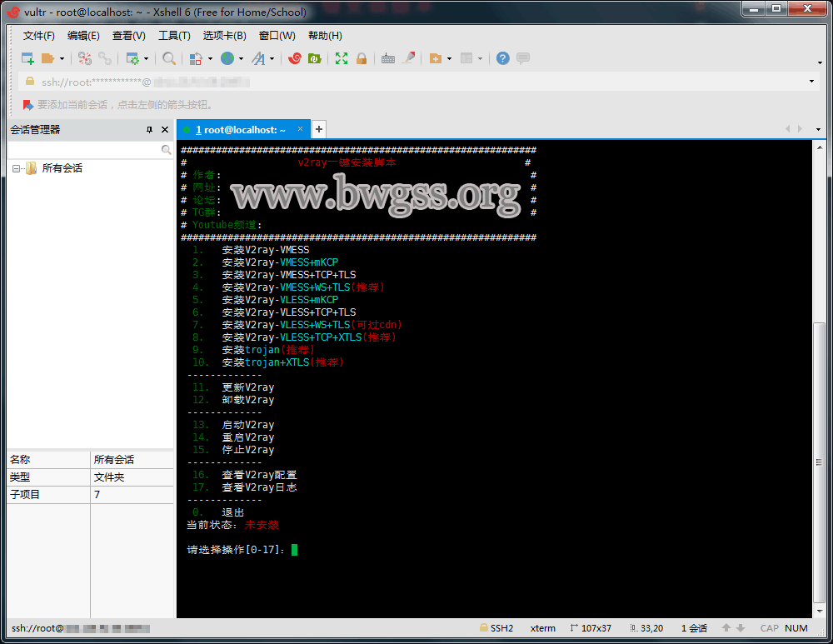Toggle full screen with green arrows icon
Image resolution: width=833 pixels, height=644 pixels.
coord(342,58)
